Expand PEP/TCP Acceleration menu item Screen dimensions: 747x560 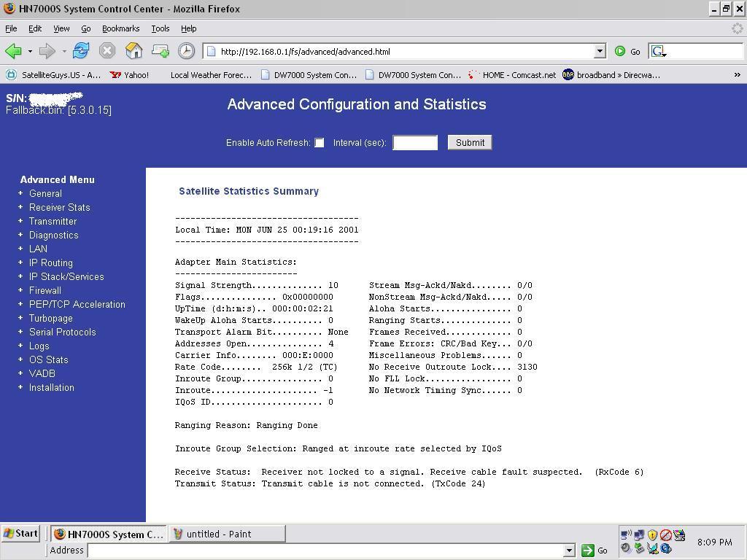point(77,304)
